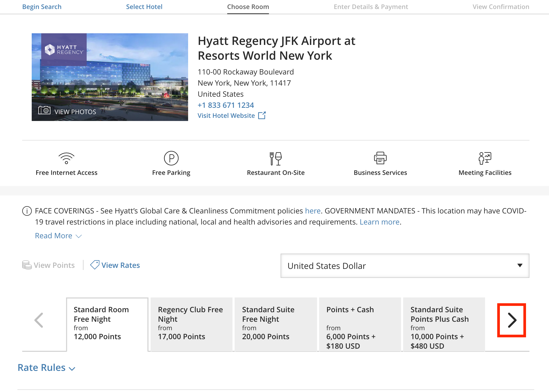Click the Business Services printer icon
Viewport: 549px width, 392px height.
pos(380,158)
